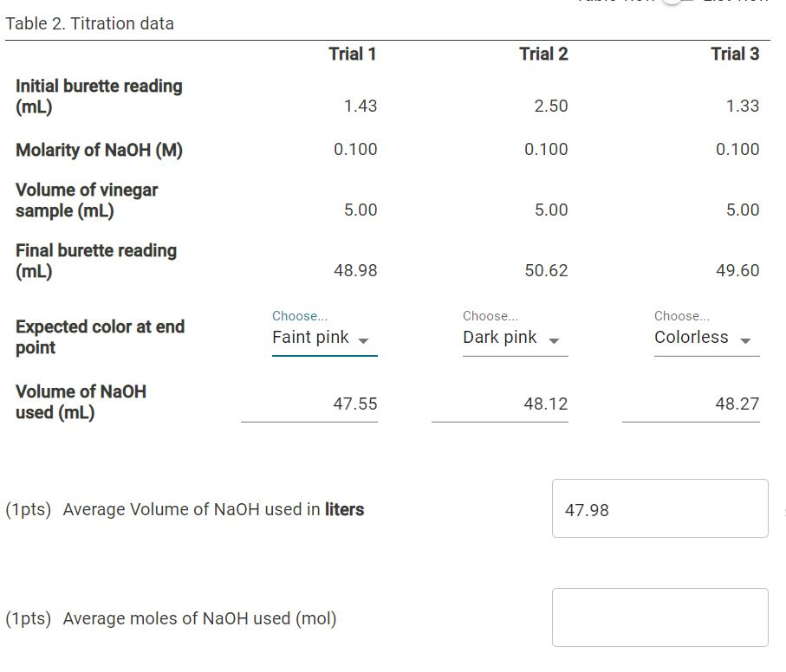Click the Initial burette reading row label
This screenshot has height=672, width=786.
[x=99, y=96]
